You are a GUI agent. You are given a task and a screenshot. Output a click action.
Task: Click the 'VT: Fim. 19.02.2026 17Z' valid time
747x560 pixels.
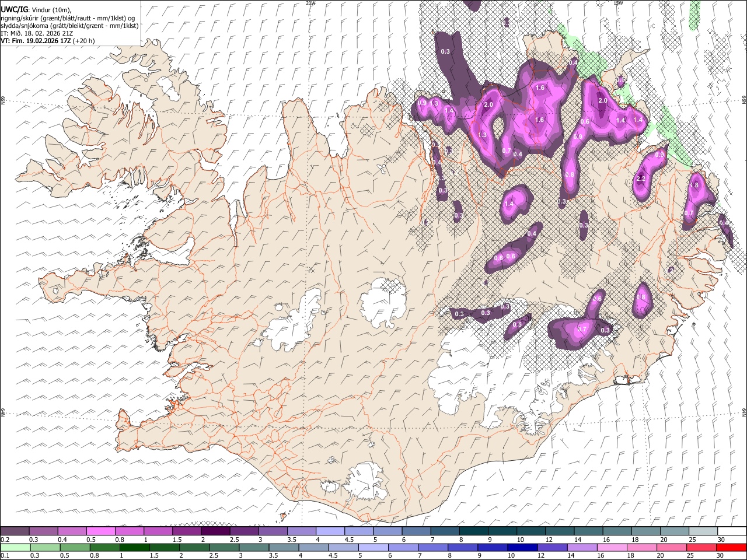36,41
